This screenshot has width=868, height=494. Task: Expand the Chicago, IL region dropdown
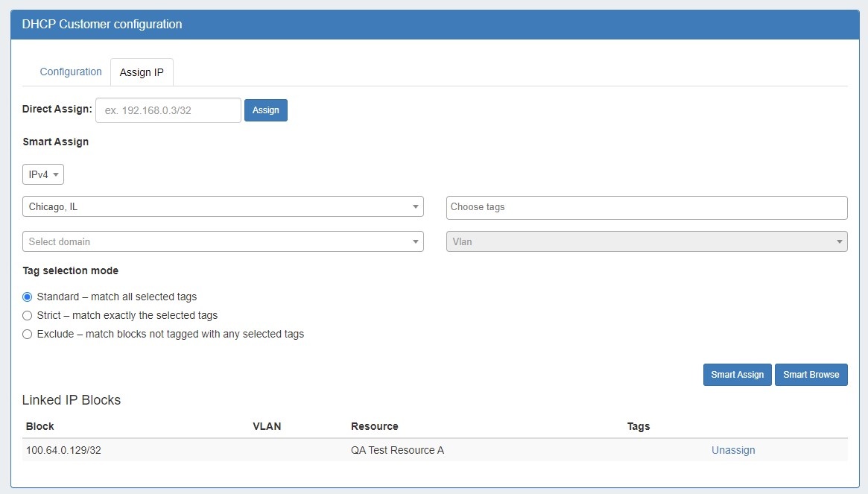tap(223, 207)
